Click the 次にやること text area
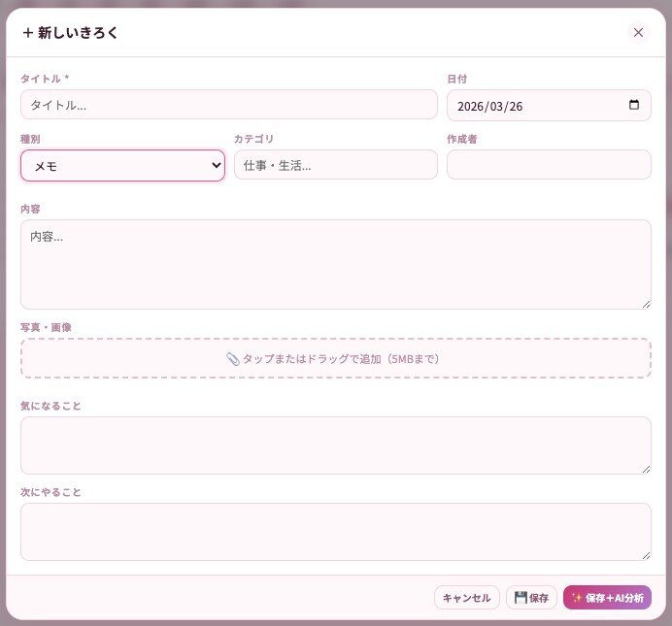 click(x=336, y=532)
